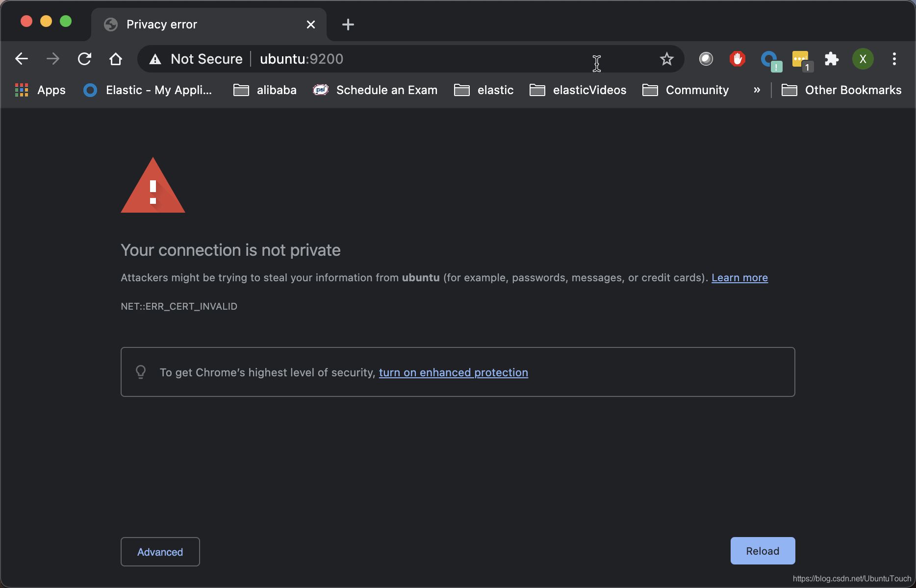Viewport: 916px width, 588px height.
Task: Open the Community bookmarks folder
Action: click(x=686, y=90)
